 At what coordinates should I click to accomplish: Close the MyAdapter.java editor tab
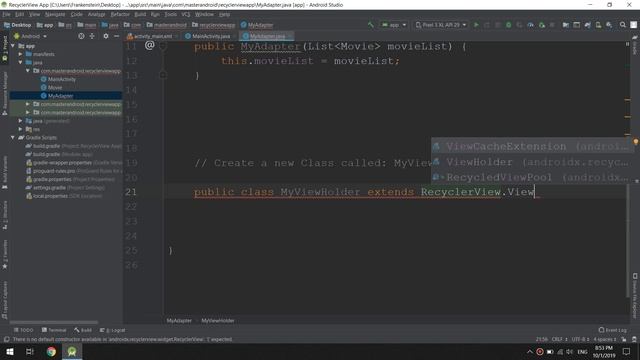pyautogui.click(x=290, y=36)
